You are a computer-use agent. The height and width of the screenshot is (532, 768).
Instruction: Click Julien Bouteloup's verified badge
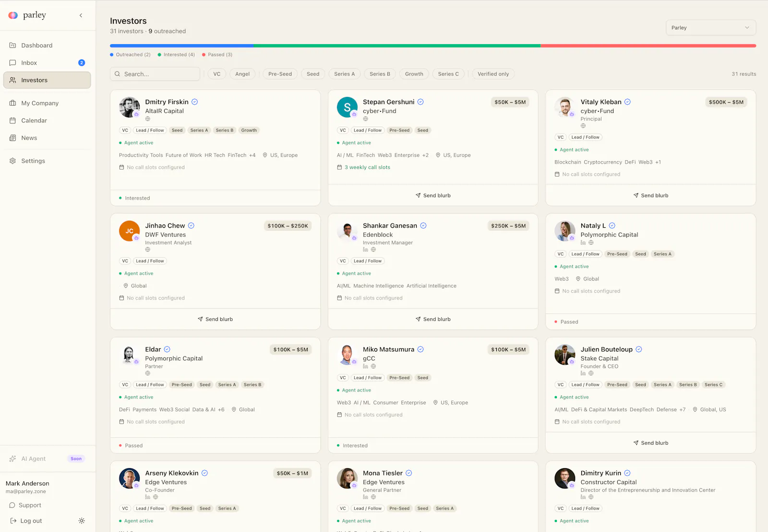pyautogui.click(x=639, y=349)
